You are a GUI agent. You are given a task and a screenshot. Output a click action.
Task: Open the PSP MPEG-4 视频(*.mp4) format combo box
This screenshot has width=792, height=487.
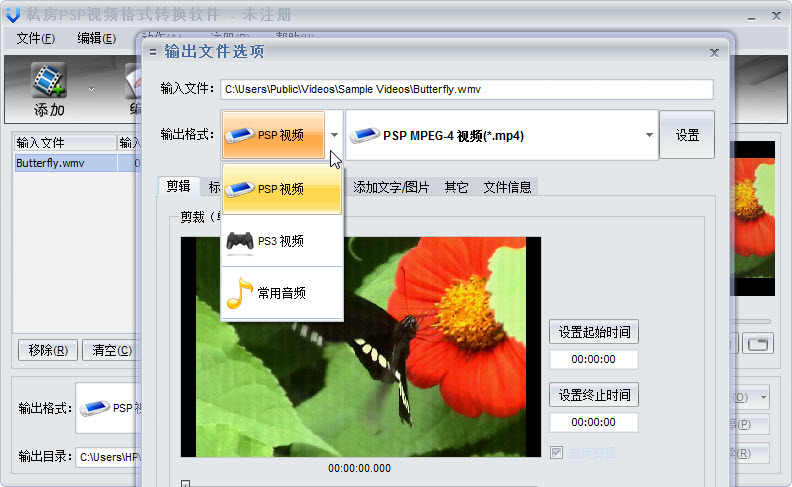pos(502,135)
